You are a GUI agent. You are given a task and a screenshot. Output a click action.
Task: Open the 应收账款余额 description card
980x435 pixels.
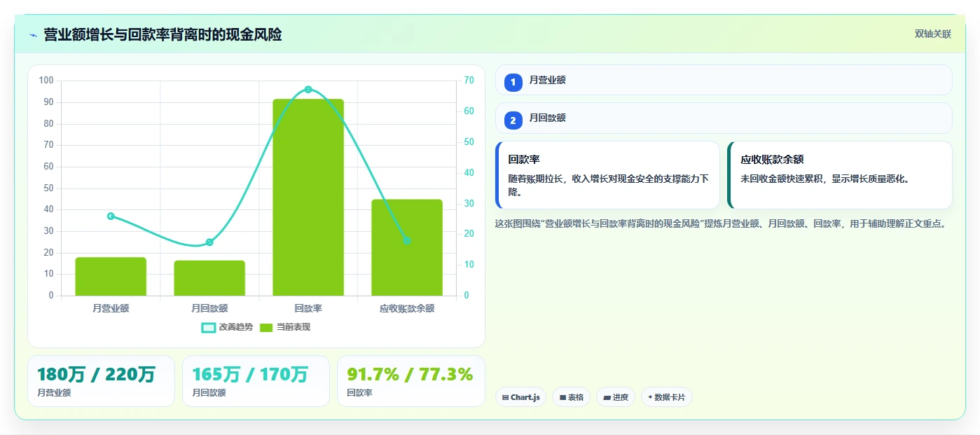[x=840, y=175]
